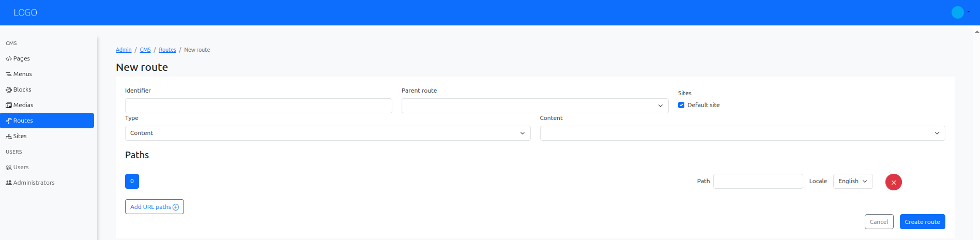Open Medias in the sidebar
The image size is (980, 240).
(47, 105)
